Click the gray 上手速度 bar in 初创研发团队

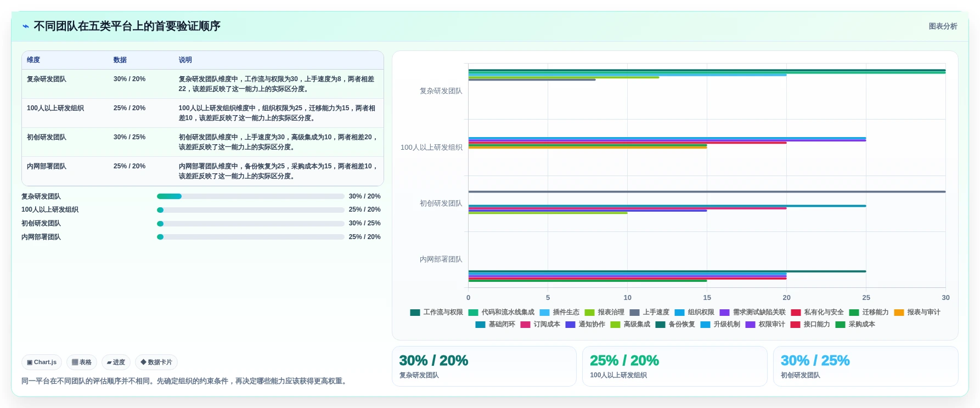pyautogui.click(x=707, y=191)
